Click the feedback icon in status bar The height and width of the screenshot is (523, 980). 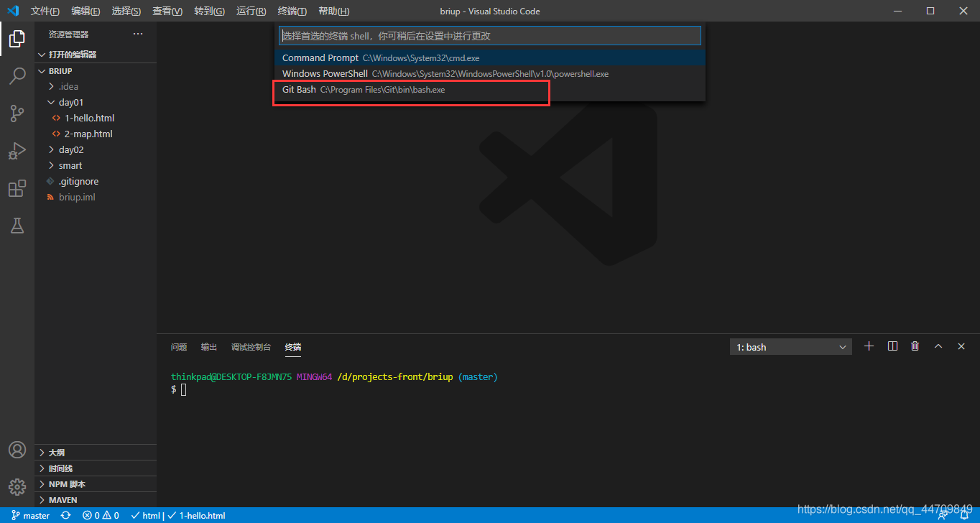(943, 516)
